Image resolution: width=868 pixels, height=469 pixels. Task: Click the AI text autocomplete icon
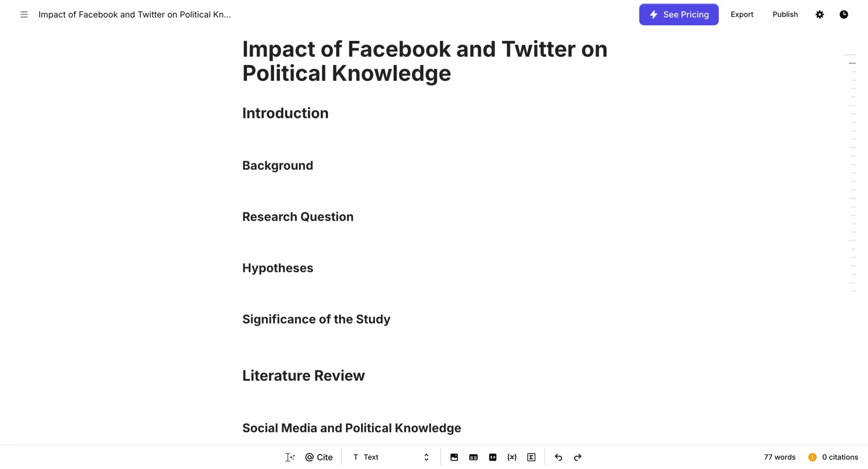pos(290,457)
